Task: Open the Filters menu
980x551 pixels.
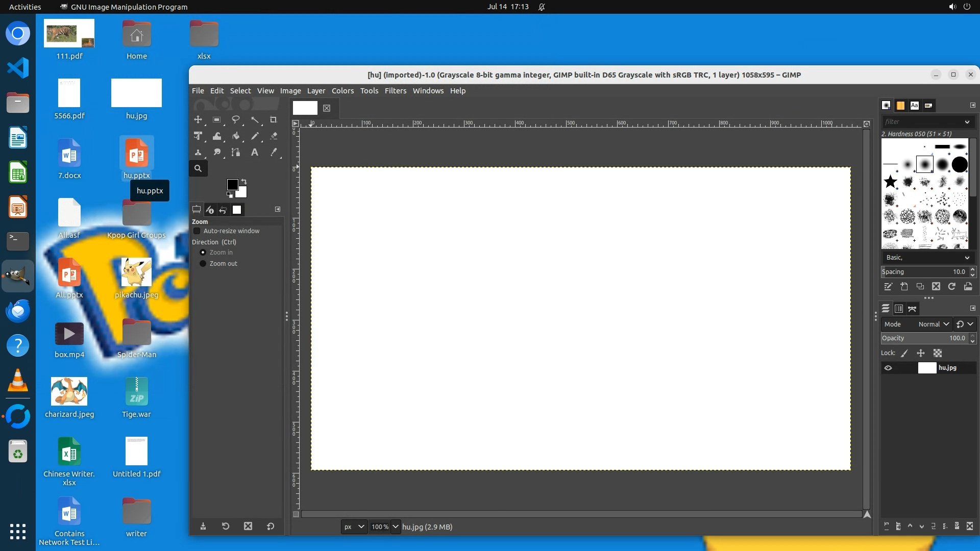Action: (x=395, y=91)
